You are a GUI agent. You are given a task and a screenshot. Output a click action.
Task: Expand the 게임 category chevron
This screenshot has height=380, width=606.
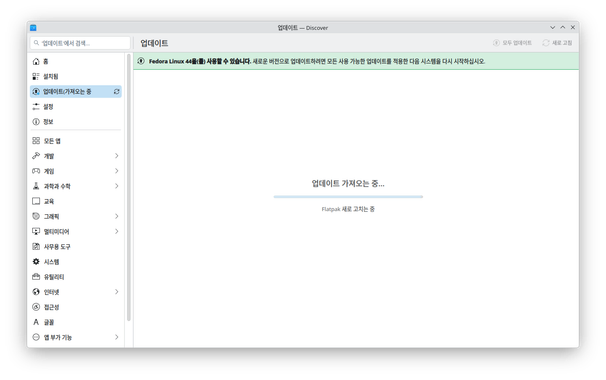pos(116,171)
